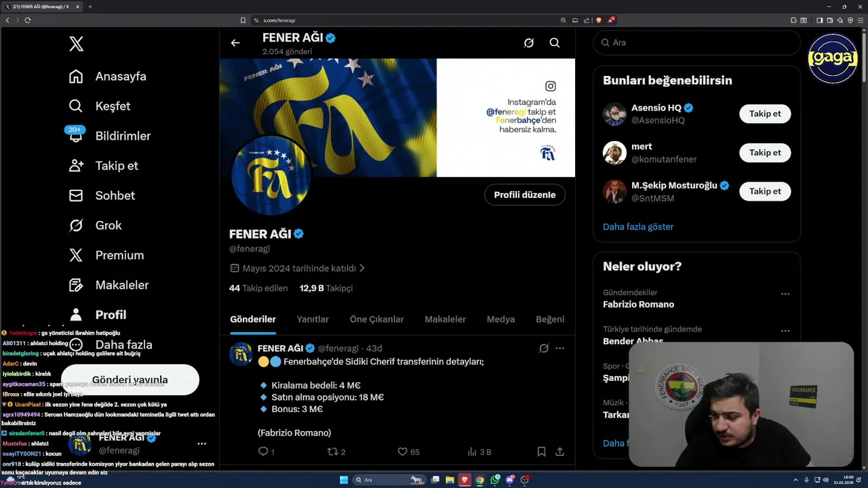Click Grok icon in profile header
Image resolution: width=868 pixels, height=488 pixels.
(529, 43)
